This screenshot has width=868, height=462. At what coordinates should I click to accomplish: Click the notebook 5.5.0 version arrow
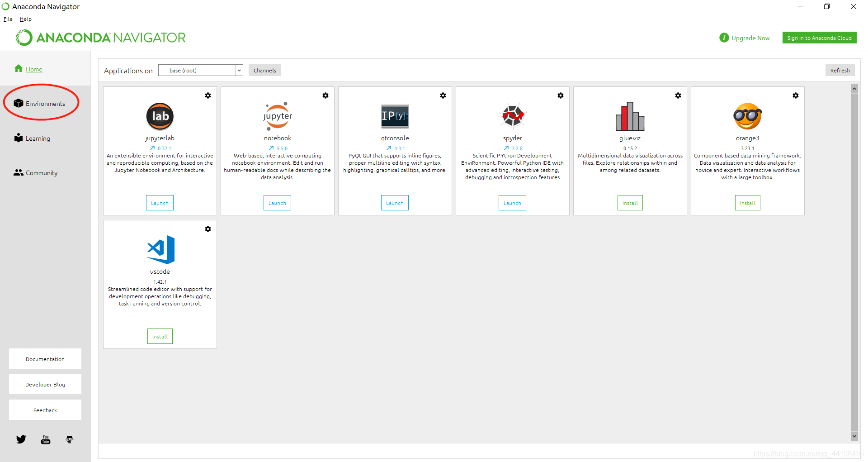(271, 148)
